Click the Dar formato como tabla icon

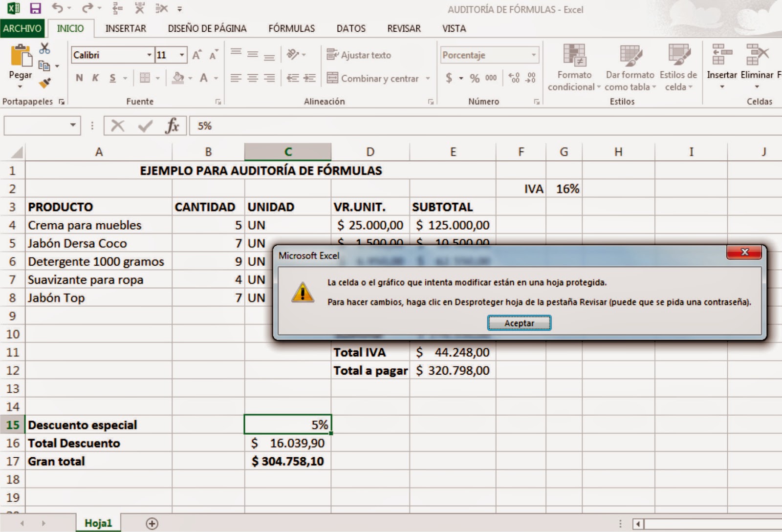(x=630, y=64)
